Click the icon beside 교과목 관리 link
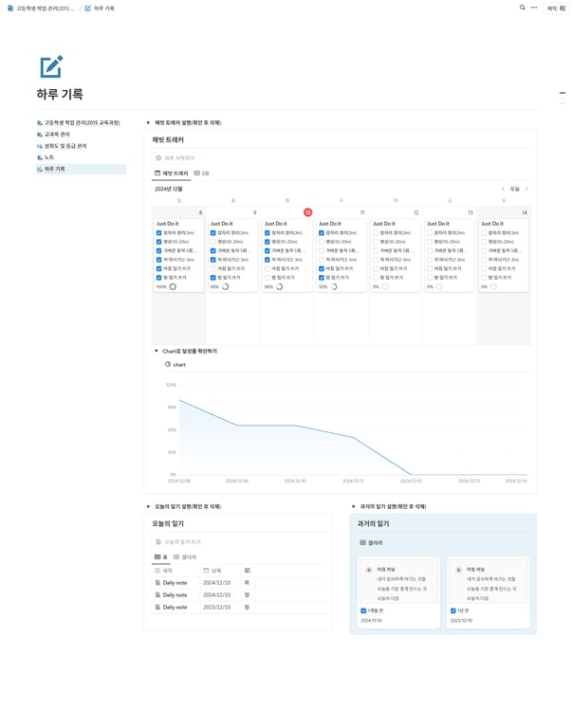This screenshot has width=573, height=728. point(40,135)
